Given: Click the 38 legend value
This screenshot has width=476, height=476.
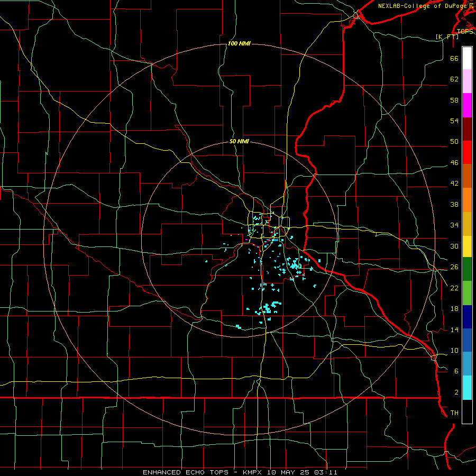Looking at the screenshot, I should pos(454,205).
